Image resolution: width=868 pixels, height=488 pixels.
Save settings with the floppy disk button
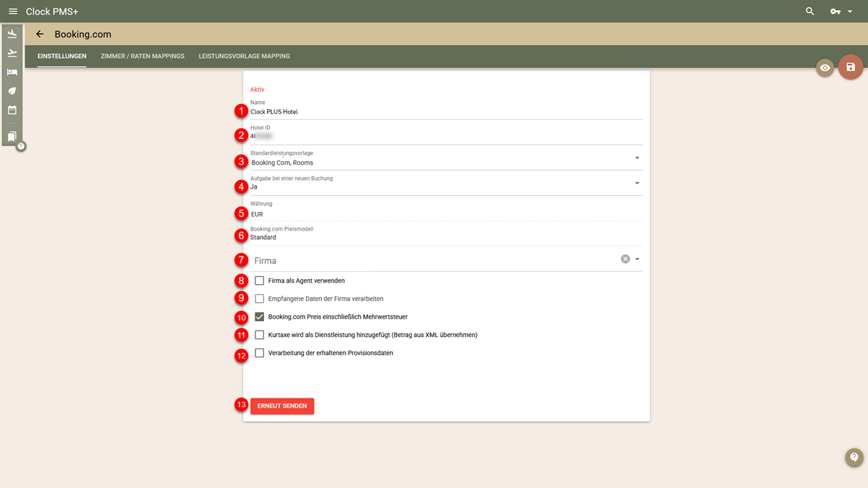[851, 67]
